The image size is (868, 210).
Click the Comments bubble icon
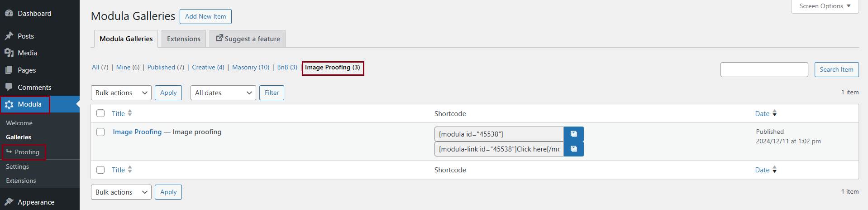(x=9, y=87)
